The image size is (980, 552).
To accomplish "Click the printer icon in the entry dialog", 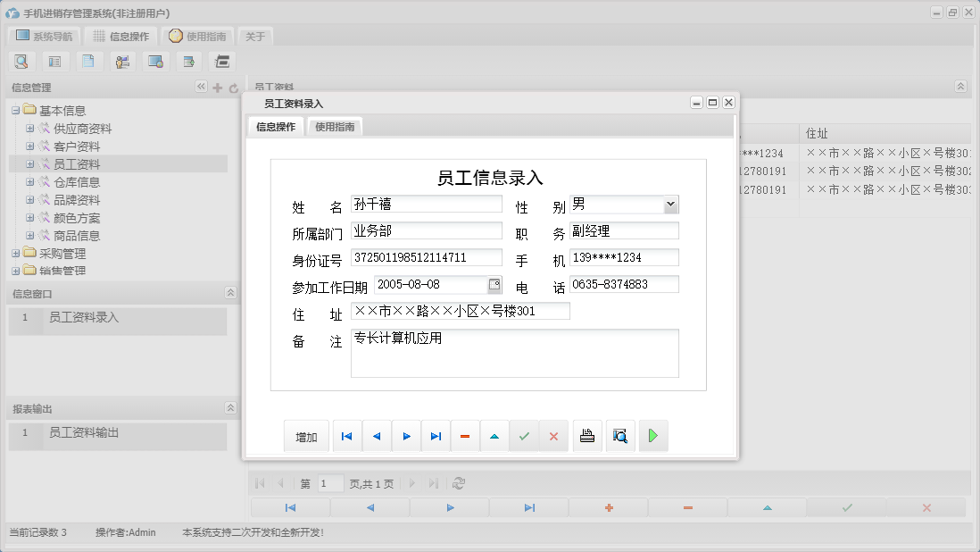I will [587, 436].
